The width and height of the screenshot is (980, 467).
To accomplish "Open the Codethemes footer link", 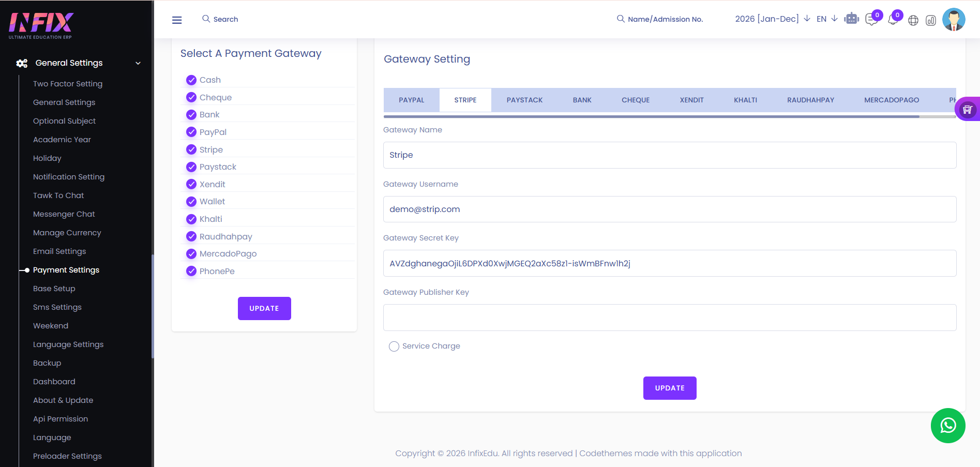I will 606,454.
